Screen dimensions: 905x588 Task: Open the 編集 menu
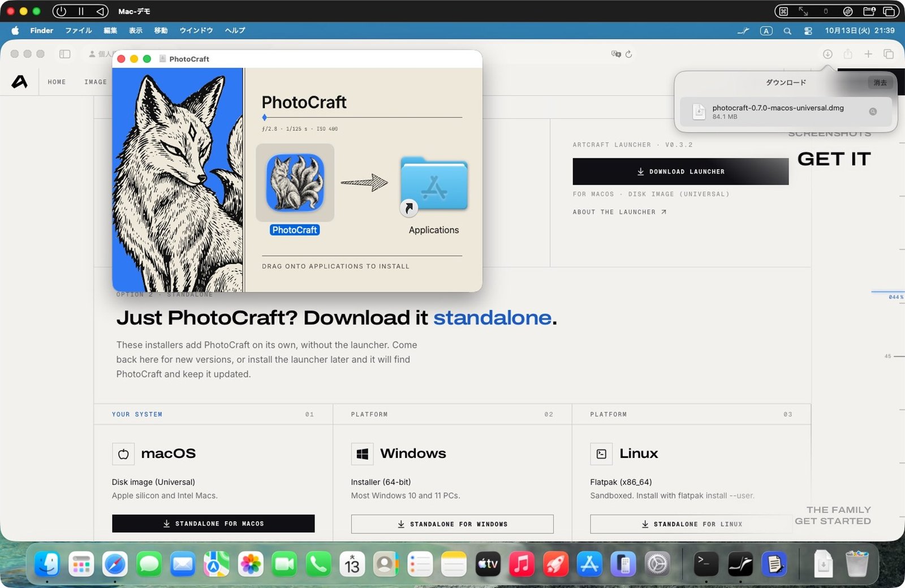[110, 31]
